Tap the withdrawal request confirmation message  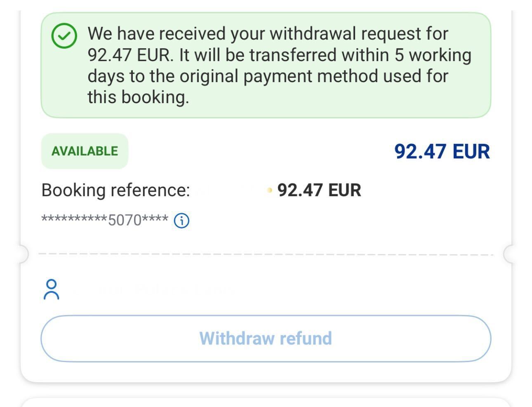coord(279,65)
